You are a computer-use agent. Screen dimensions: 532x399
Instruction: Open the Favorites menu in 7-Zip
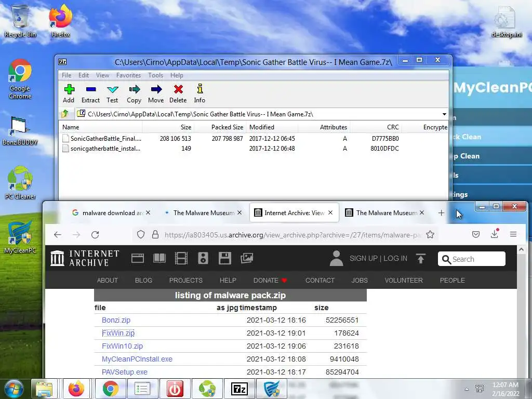pyautogui.click(x=128, y=75)
